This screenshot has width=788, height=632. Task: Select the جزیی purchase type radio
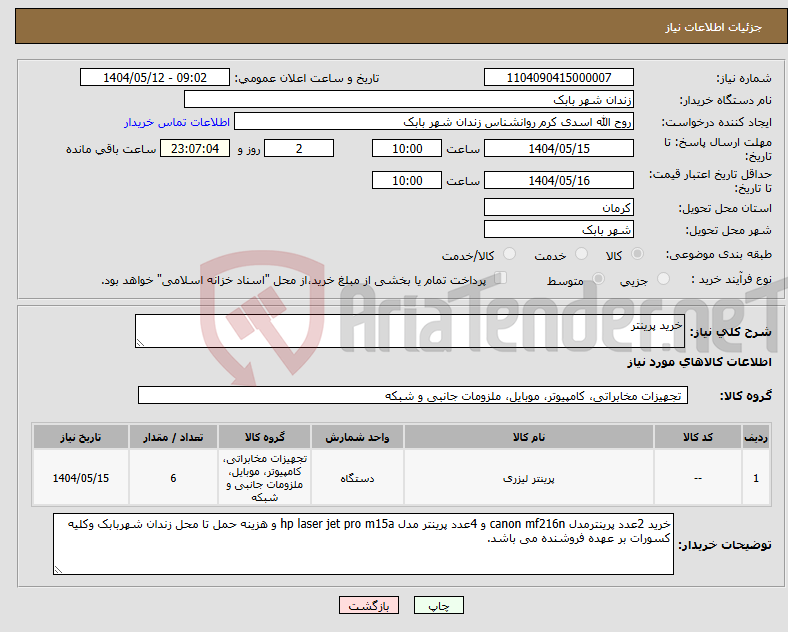click(x=663, y=279)
